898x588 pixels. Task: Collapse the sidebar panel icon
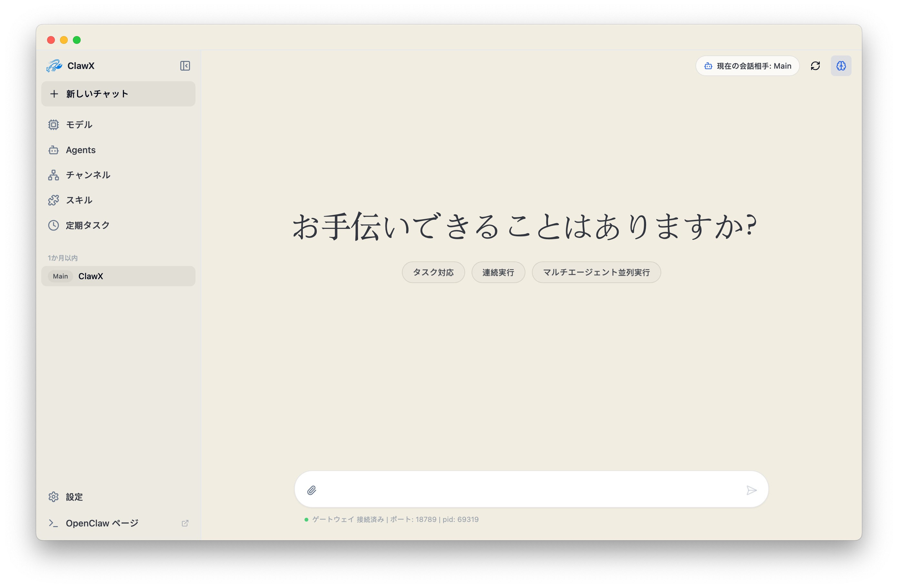(185, 66)
